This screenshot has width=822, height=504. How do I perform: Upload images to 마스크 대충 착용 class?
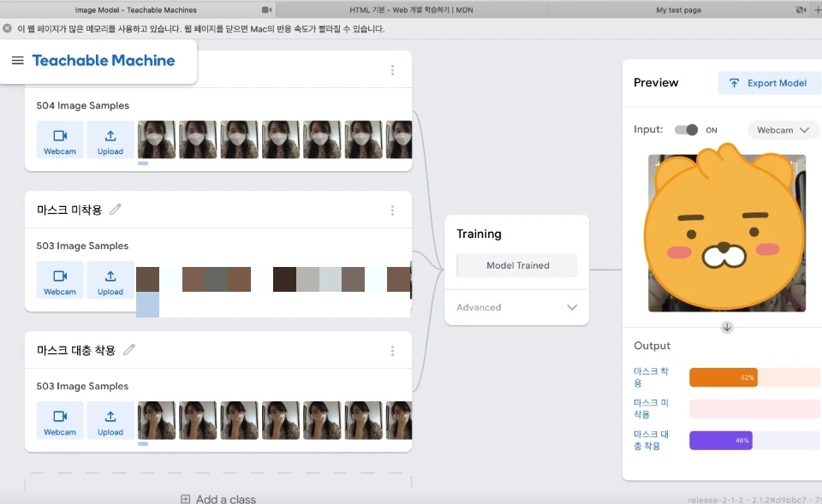(110, 421)
